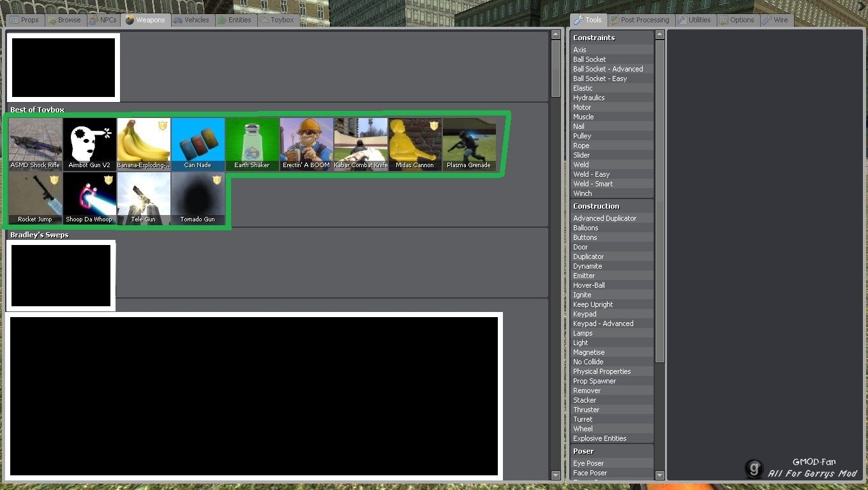Open the Advanced Duplicator tool
Screen dimensions: 868x490
[x=612, y=218]
